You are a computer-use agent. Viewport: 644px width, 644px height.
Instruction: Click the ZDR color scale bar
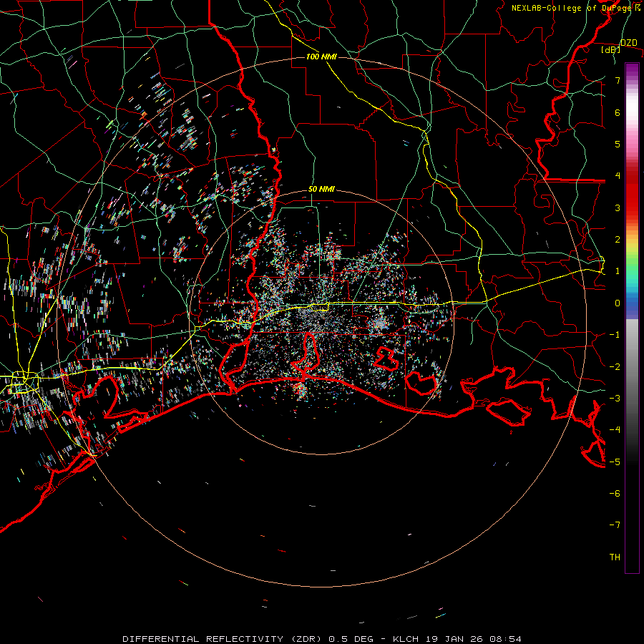tap(632, 318)
